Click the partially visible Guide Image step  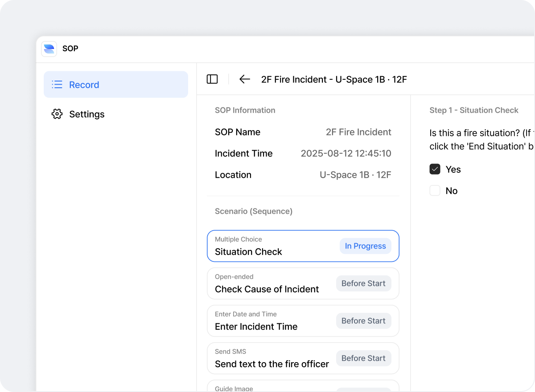(267, 387)
